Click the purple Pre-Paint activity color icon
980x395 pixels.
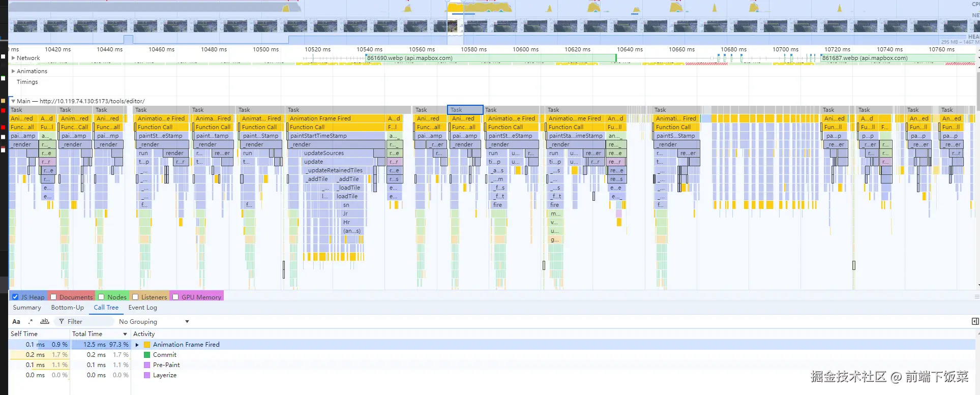(x=147, y=365)
